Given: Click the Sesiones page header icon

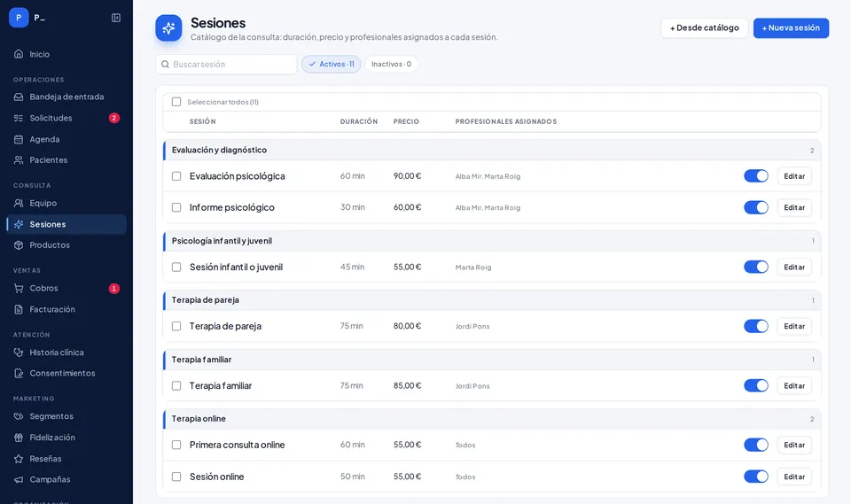Looking at the screenshot, I should pos(168,27).
